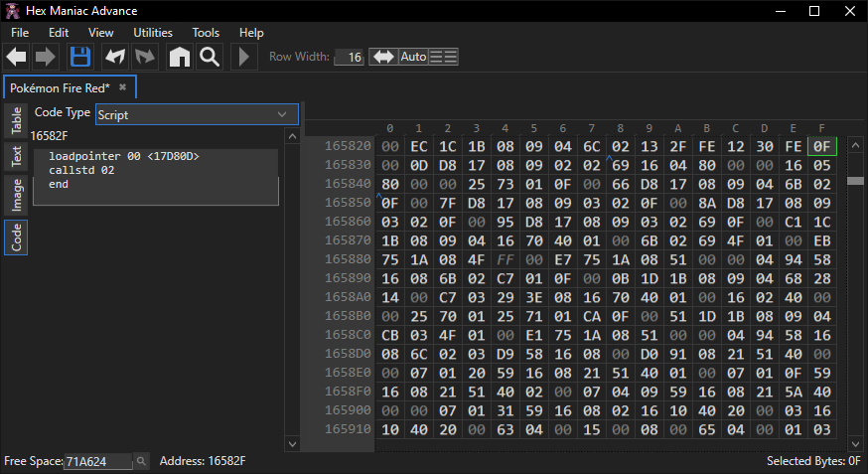Click the Redo arrow icon
Image resolution: width=868 pixels, height=474 pixels.
145,57
